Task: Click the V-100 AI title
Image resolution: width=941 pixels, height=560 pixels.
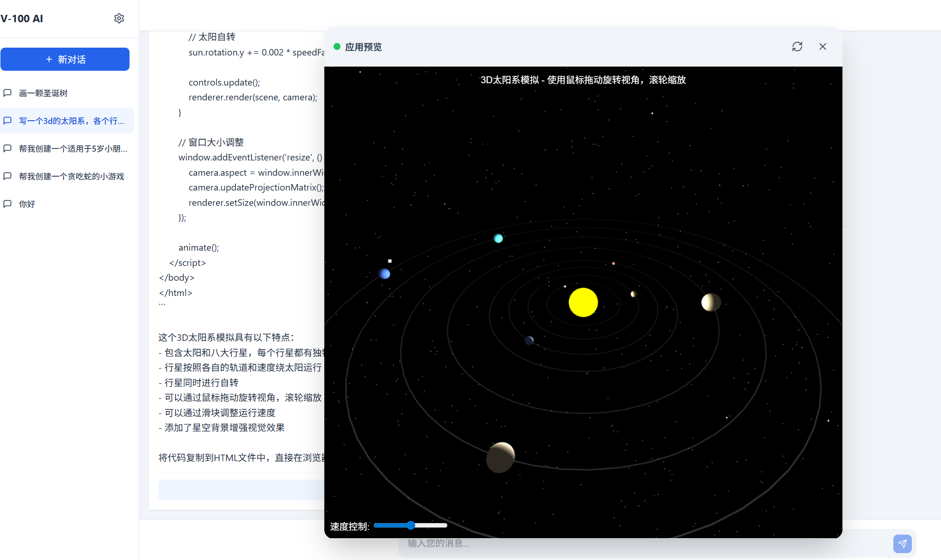Action: click(x=22, y=18)
